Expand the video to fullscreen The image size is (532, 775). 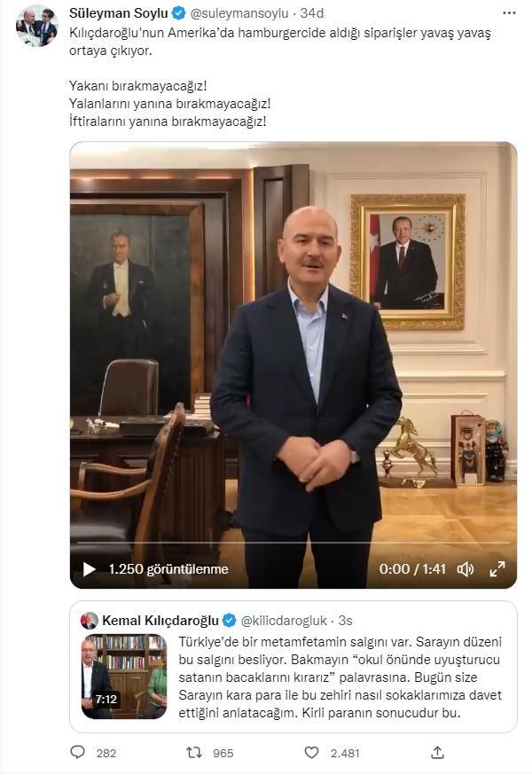(497, 569)
